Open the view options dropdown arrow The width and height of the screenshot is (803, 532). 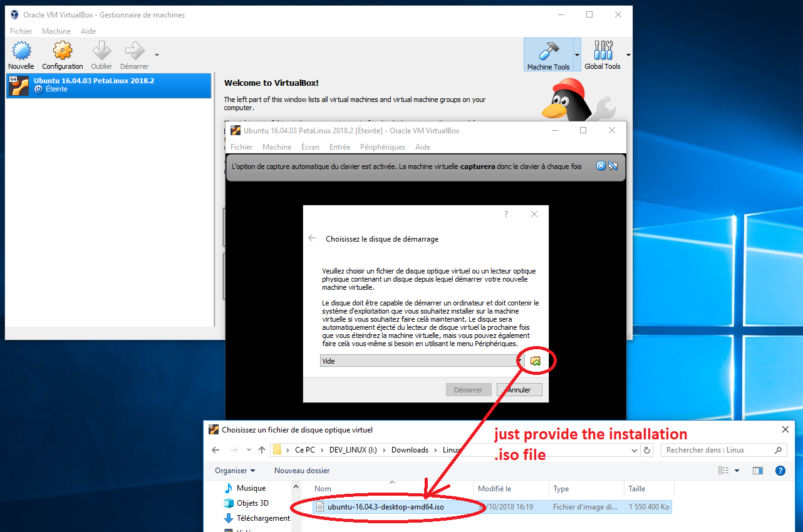(737, 470)
